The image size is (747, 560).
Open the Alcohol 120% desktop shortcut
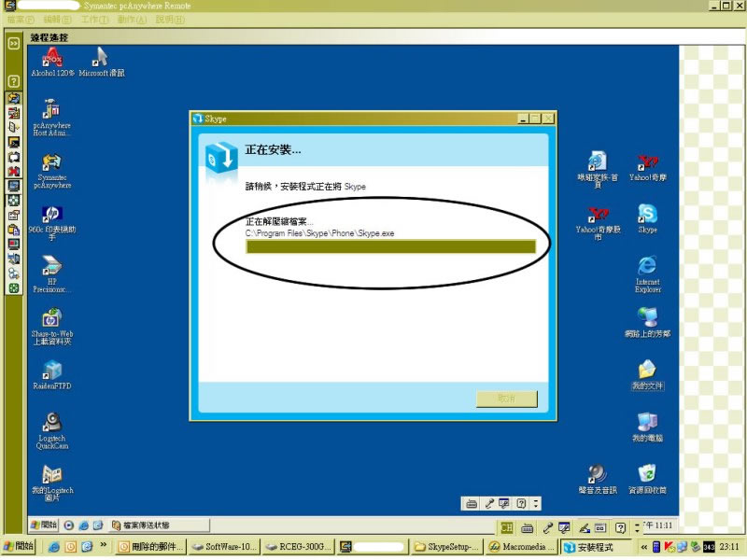click(52, 62)
